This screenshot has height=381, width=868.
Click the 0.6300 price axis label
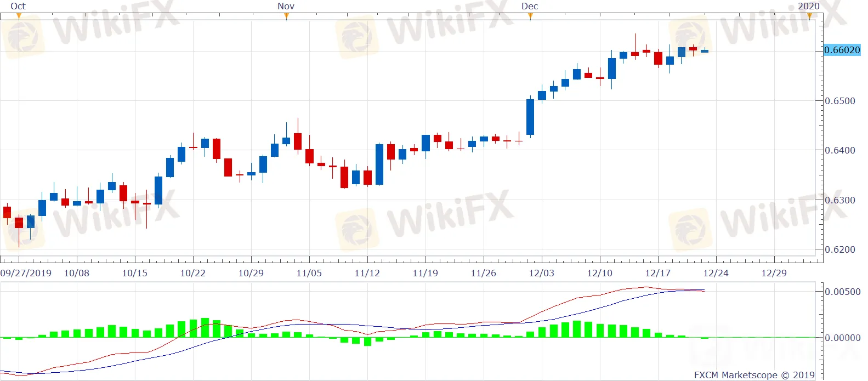coord(840,200)
